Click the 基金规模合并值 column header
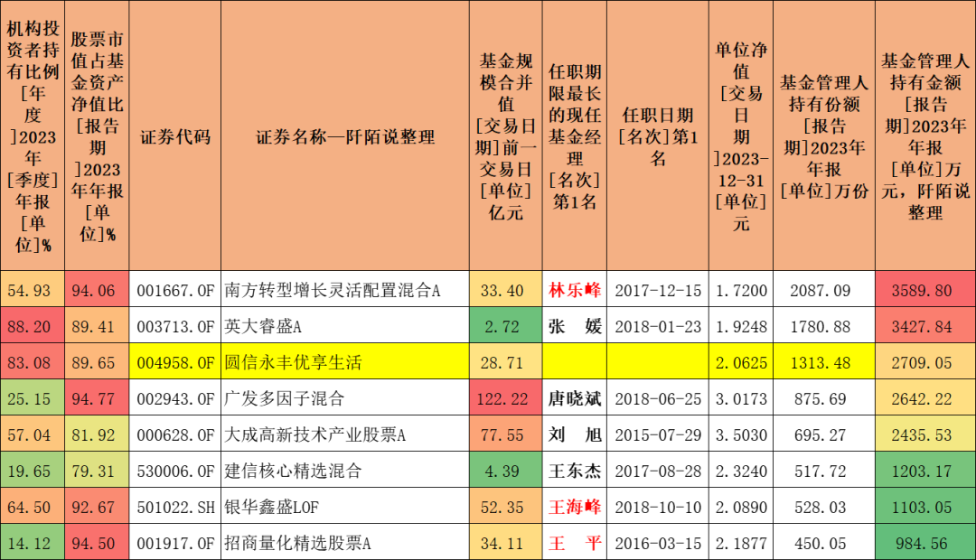The image size is (976, 560). point(505,136)
